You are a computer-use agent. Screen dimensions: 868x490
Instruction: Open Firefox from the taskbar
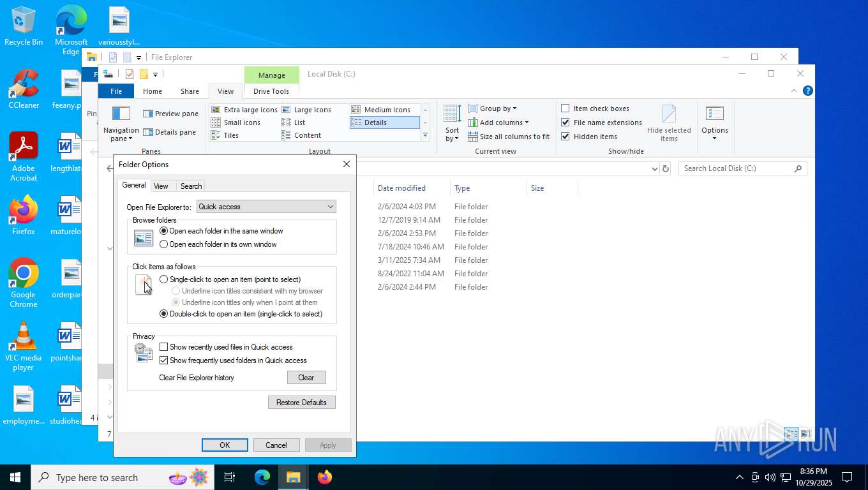(325, 477)
